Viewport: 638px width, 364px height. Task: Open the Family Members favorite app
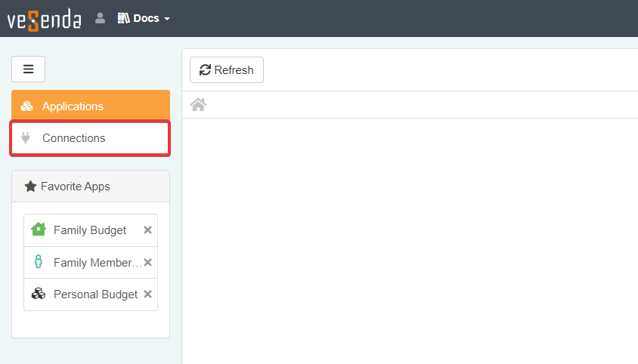point(97,263)
